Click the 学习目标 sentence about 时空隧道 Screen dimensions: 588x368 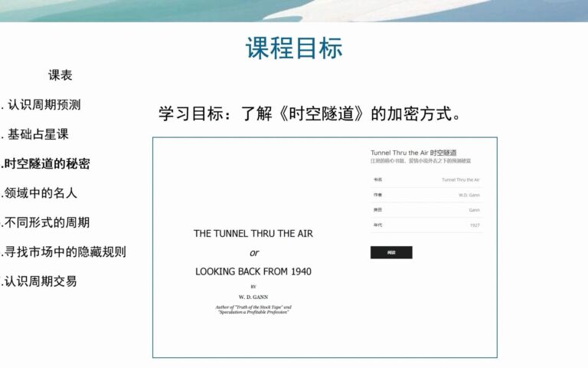[309, 113]
